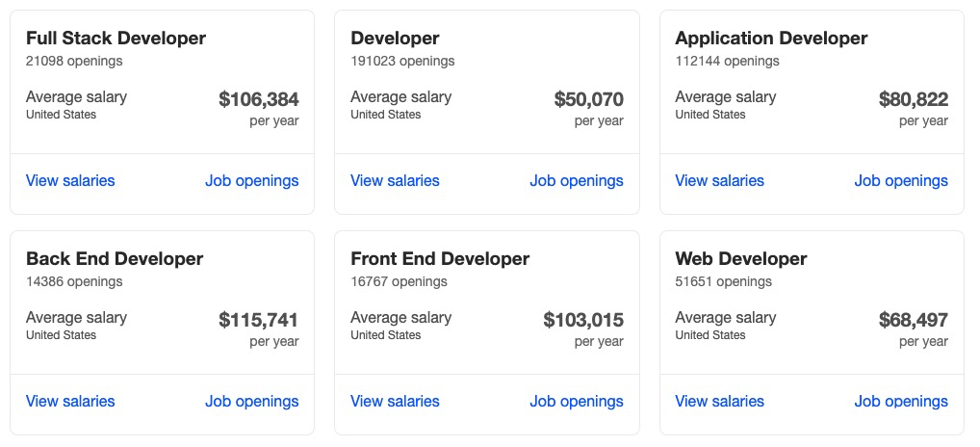Open Job openings for Back End Developer
The height and width of the screenshot is (447, 980).
click(x=252, y=402)
